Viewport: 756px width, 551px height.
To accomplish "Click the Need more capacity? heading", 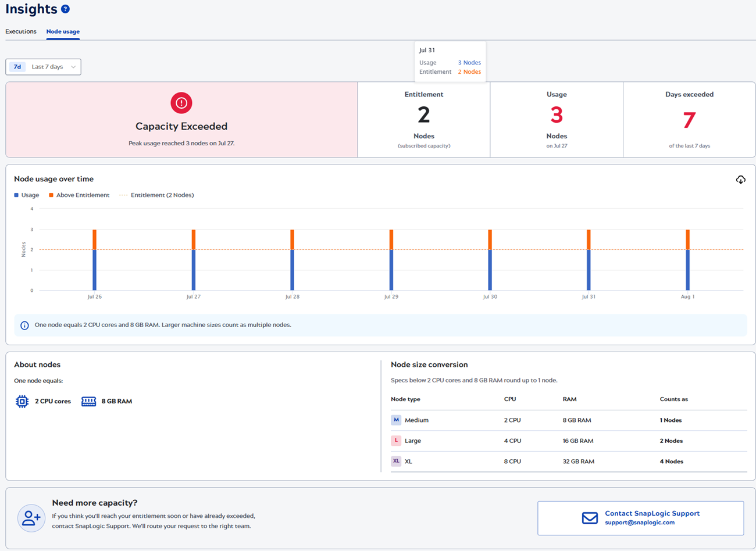I will click(x=95, y=503).
